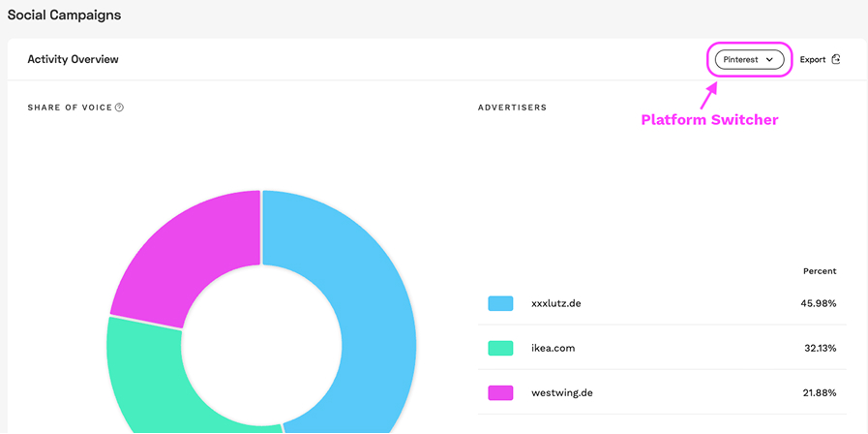Click the Export file icon

click(836, 59)
